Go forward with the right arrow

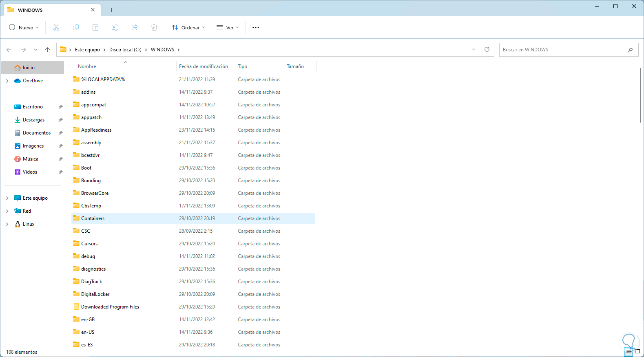(x=23, y=50)
